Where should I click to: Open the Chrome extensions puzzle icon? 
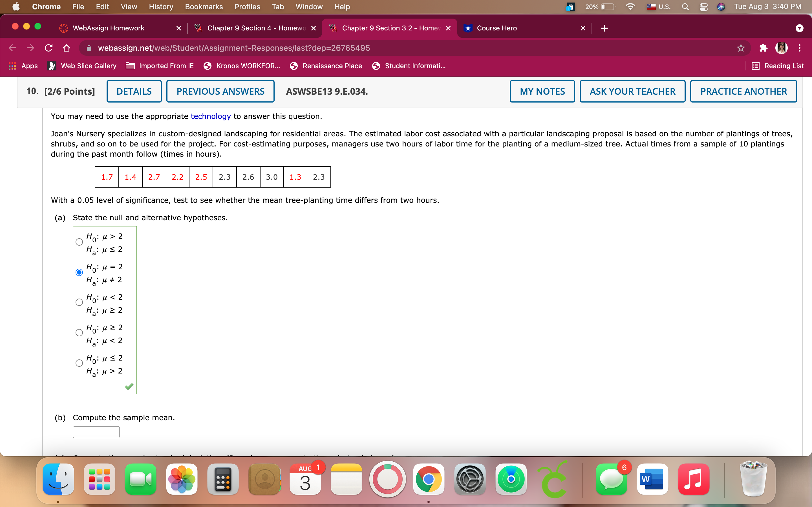point(763,48)
